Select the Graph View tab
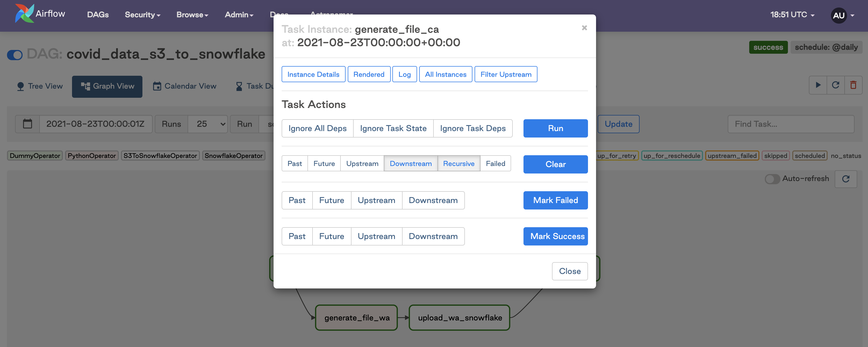The height and width of the screenshot is (347, 868). coord(107,86)
